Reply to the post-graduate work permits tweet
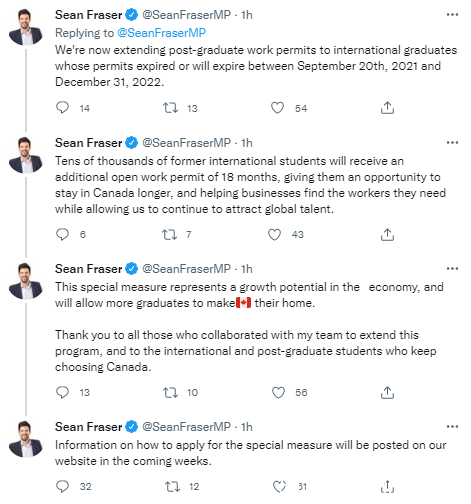Viewport: 471px width, 504px height. point(62,108)
